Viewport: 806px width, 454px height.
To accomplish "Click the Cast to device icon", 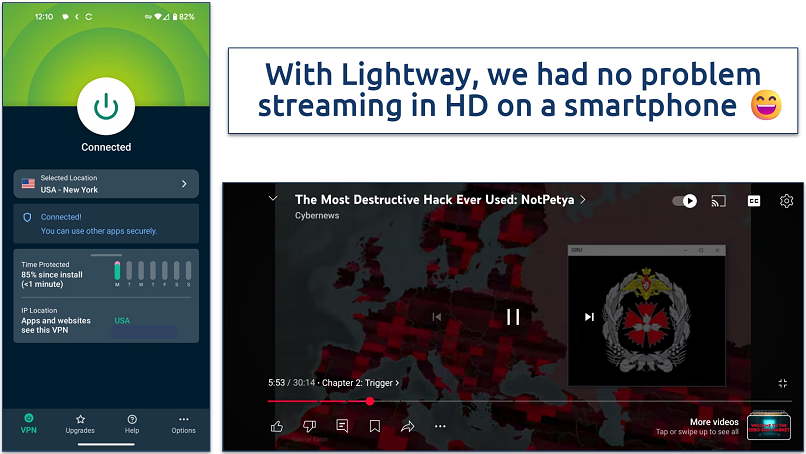I will pyautogui.click(x=718, y=201).
